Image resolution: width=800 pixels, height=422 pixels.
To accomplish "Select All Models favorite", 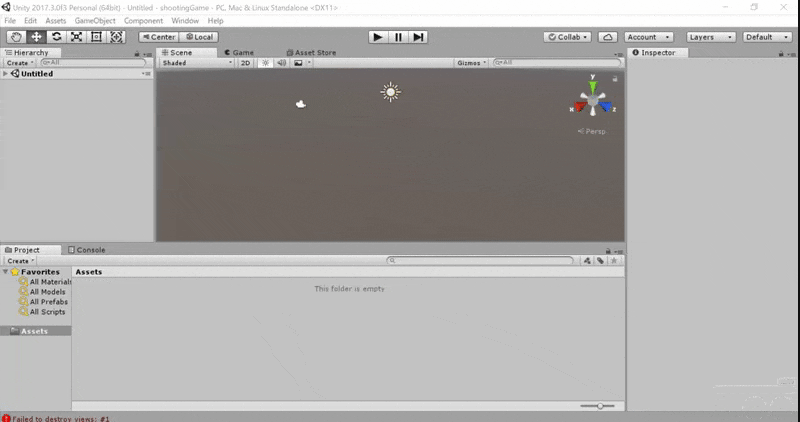I will click(42, 292).
